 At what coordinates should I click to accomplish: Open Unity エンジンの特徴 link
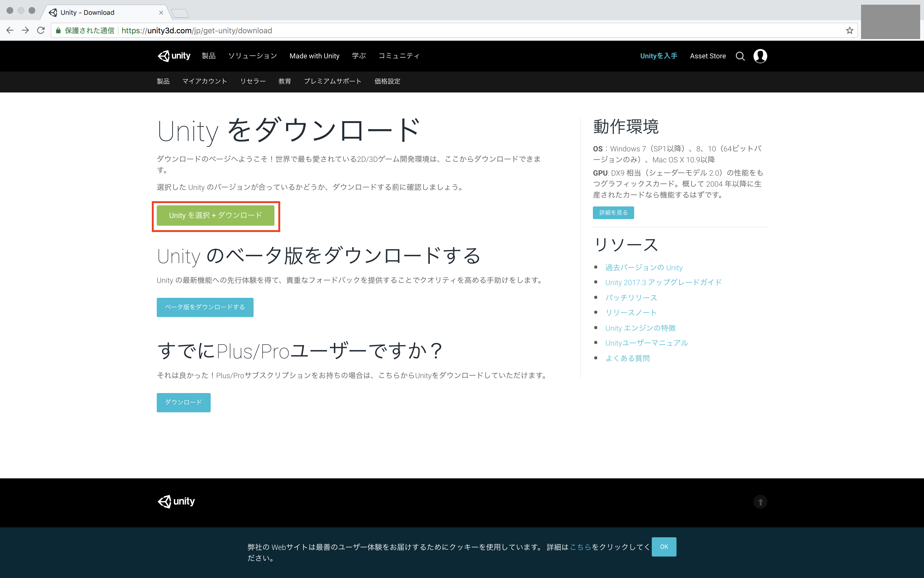(x=640, y=328)
